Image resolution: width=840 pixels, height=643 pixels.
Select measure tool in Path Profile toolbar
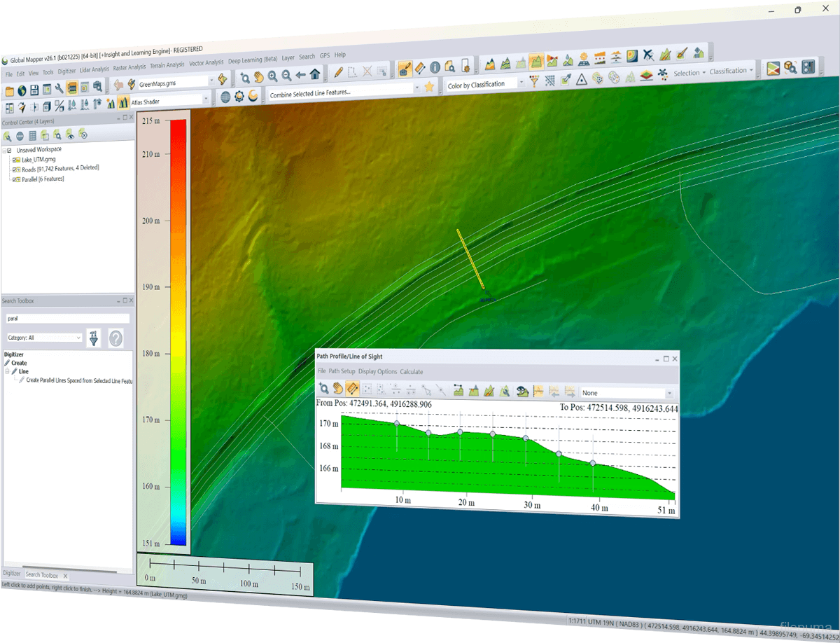point(353,389)
